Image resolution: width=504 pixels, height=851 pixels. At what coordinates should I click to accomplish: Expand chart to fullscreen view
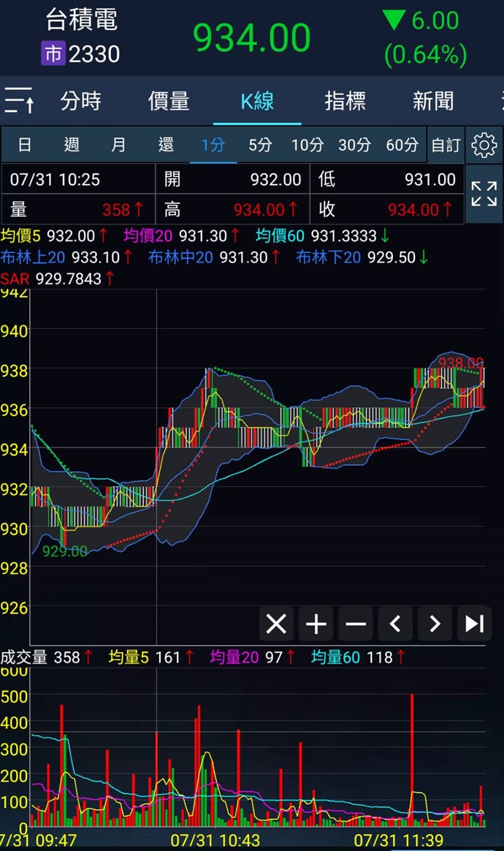tap(484, 194)
